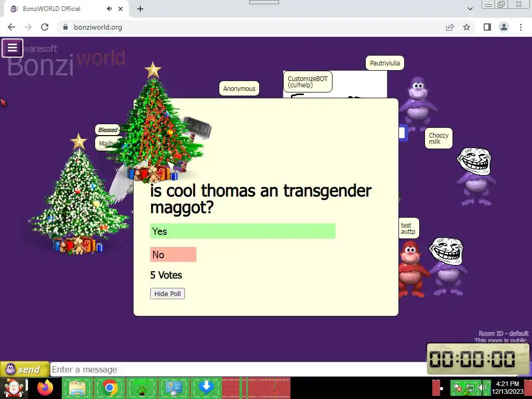Select the bonziworld.org address bar
Viewport: 532px width, 399px height.
click(x=251, y=27)
